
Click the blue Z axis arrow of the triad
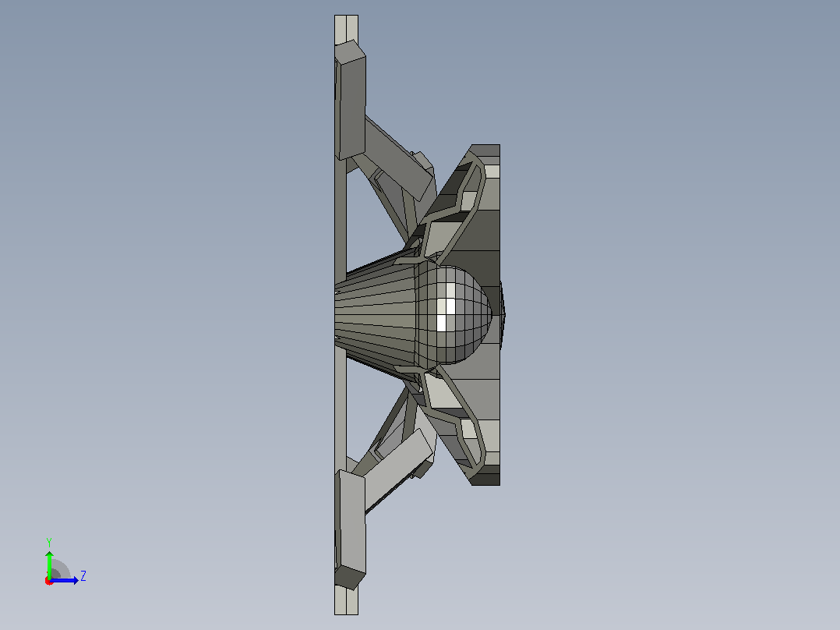(64, 580)
